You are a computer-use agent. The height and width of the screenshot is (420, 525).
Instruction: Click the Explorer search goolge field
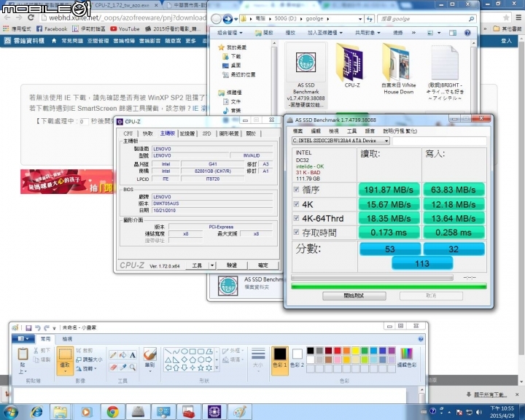point(426,19)
